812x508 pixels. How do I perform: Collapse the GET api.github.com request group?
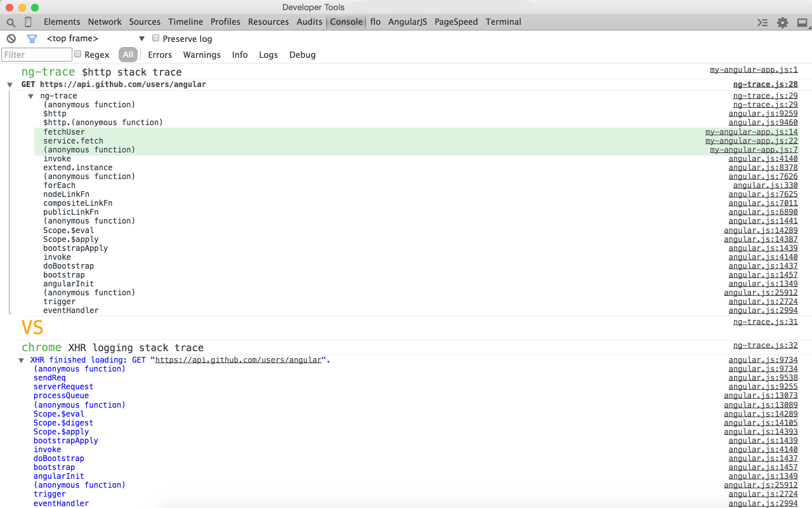click(10, 85)
